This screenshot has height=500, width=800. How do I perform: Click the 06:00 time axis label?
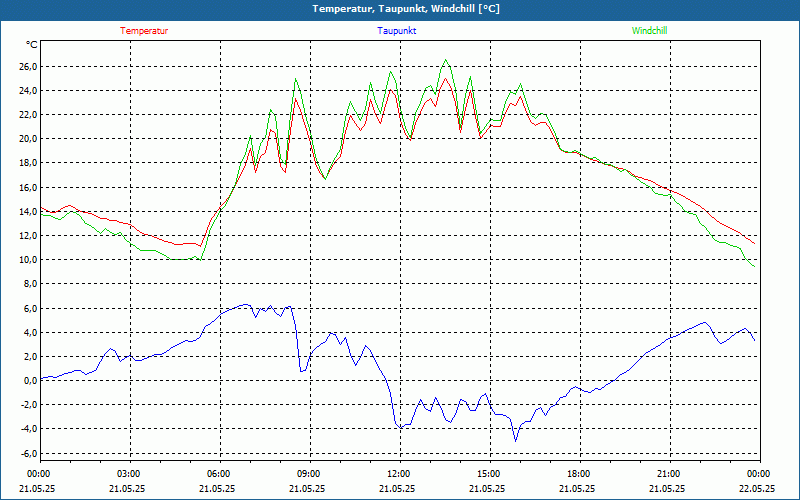[220, 474]
